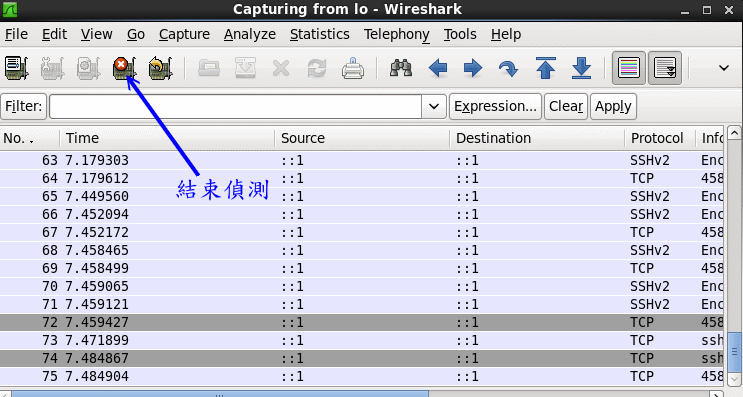Open the Go menu
Screen dimensions: 743x397
tap(136, 34)
